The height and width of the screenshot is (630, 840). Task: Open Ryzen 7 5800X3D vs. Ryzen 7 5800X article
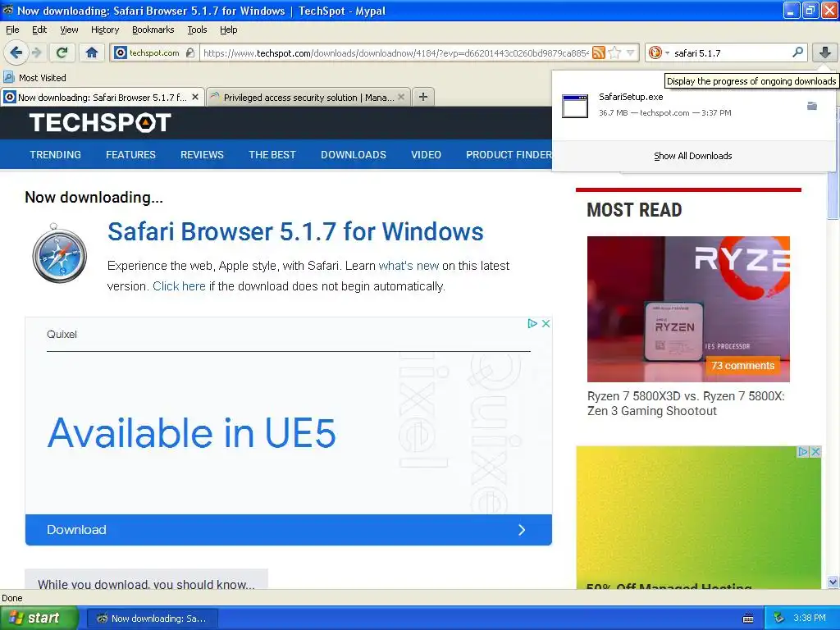point(686,404)
